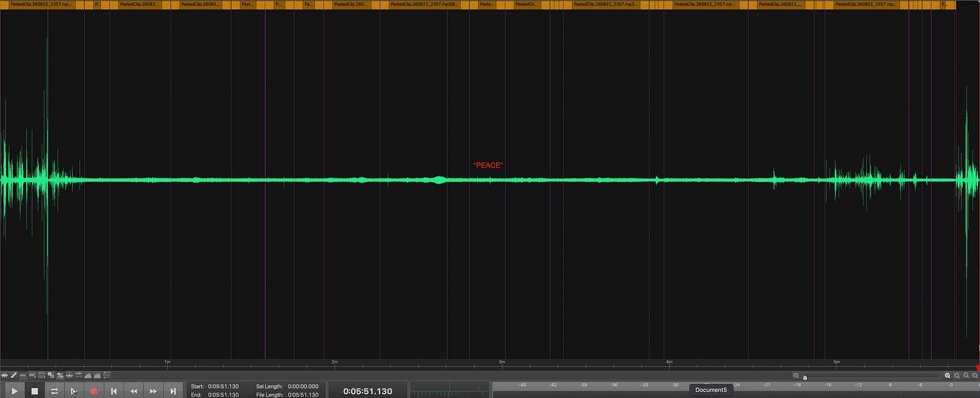Image resolution: width=980 pixels, height=398 pixels.
Task: Select the pencil edit tool
Action: [13, 375]
